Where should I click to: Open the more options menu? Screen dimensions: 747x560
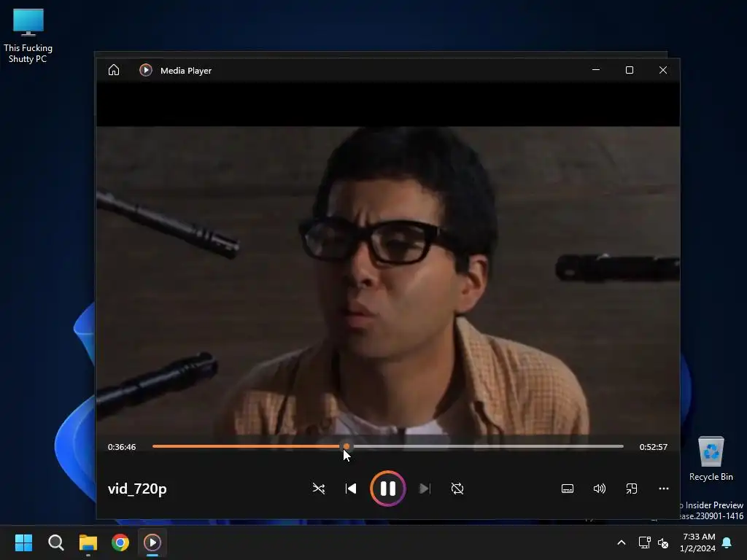(x=664, y=489)
